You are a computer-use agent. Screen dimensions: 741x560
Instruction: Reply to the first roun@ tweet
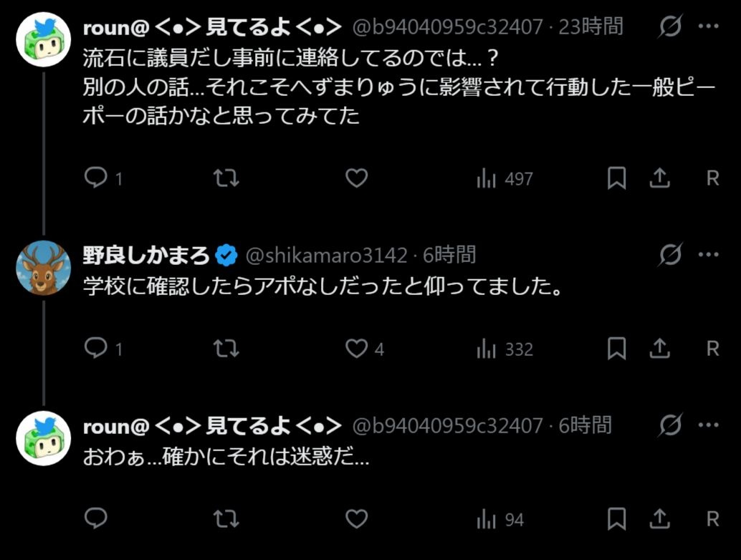pos(96,178)
